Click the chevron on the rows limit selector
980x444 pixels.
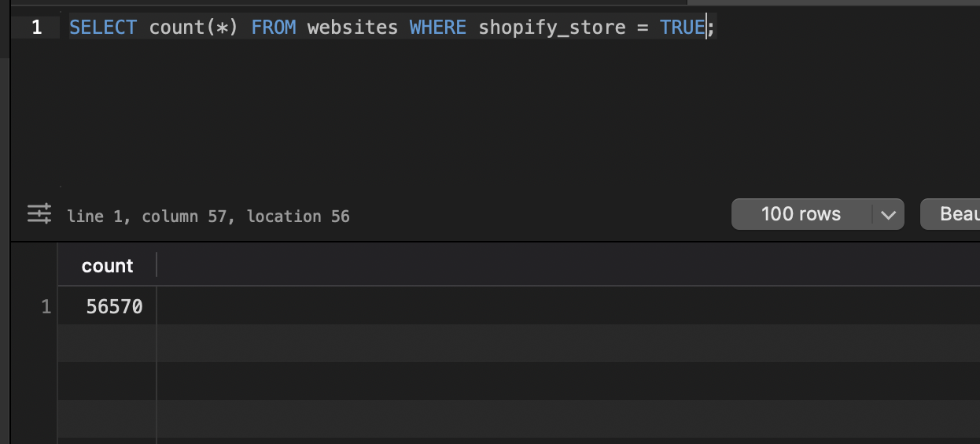[x=889, y=215]
